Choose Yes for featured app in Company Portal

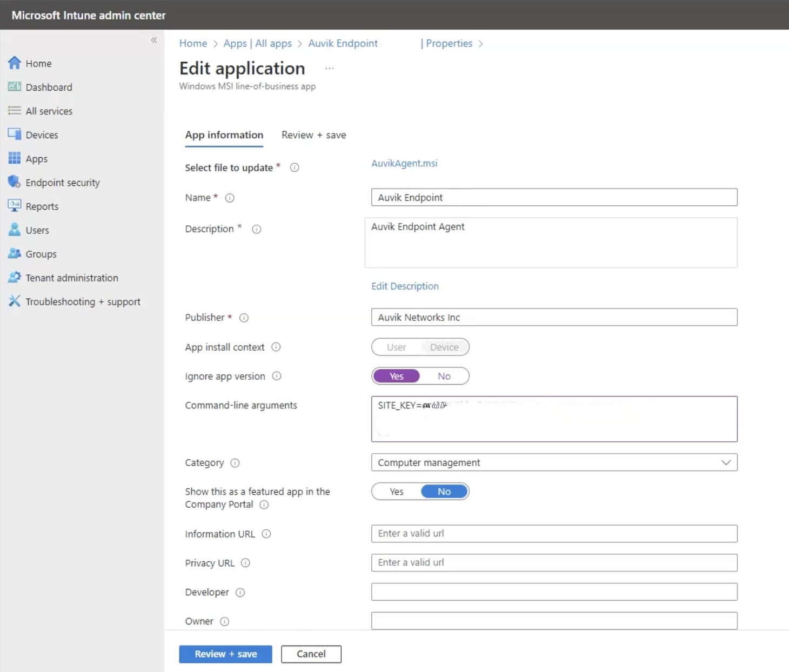[x=396, y=492]
